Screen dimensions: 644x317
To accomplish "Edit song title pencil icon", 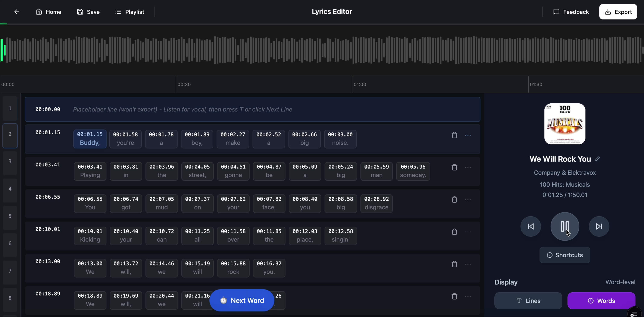I will click(597, 159).
